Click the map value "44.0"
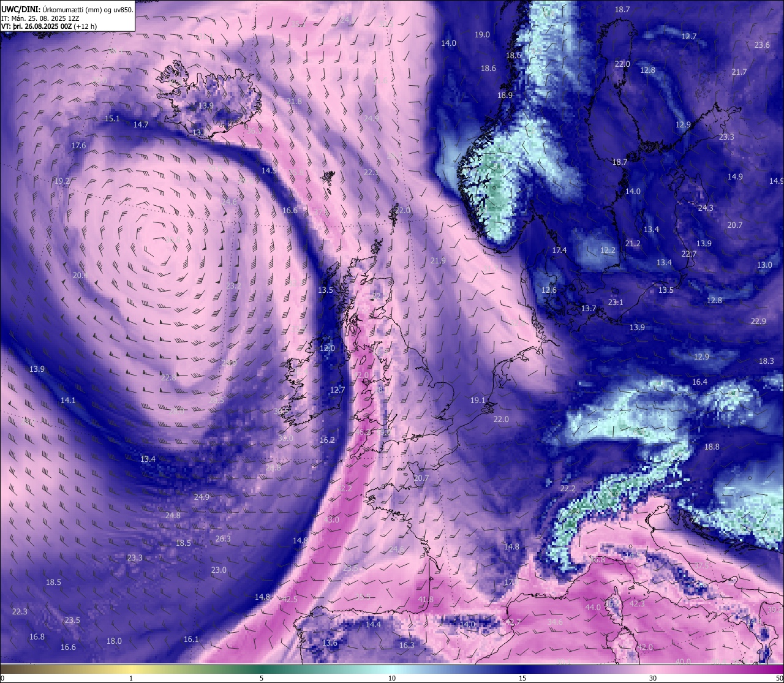Image resolution: width=784 pixels, height=683 pixels. 593,608
